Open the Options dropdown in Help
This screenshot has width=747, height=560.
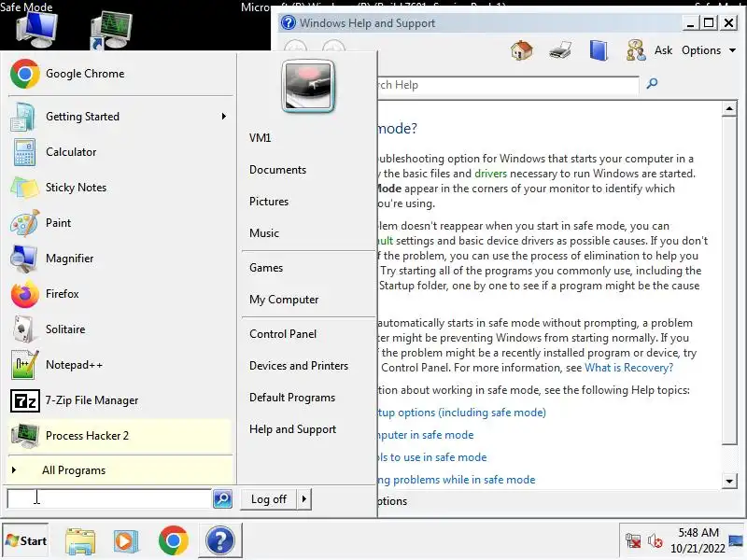[708, 50]
